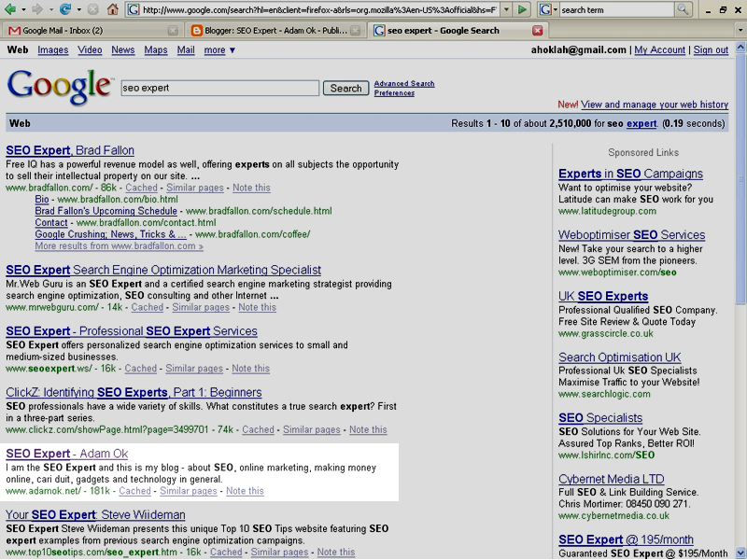Select the seo expert - Google Search tab

458,31
